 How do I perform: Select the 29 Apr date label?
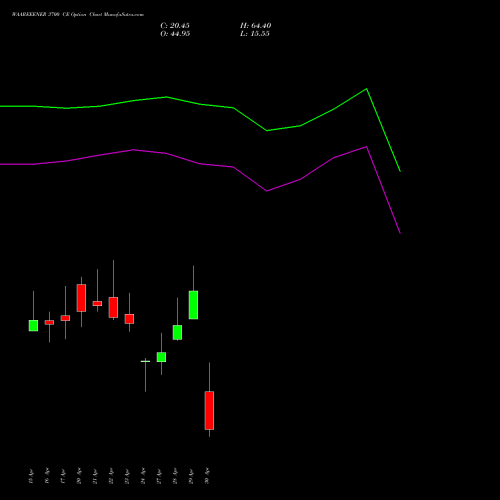[x=191, y=476]
